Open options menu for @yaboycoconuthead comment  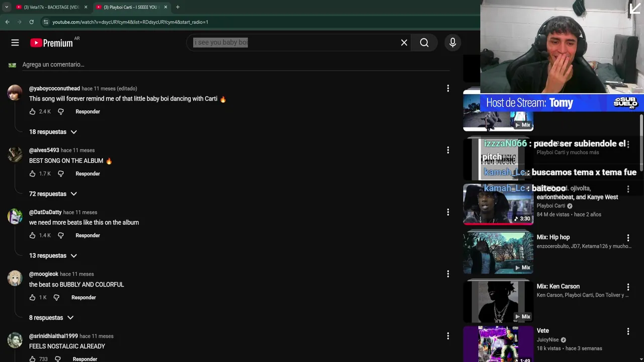tap(448, 88)
